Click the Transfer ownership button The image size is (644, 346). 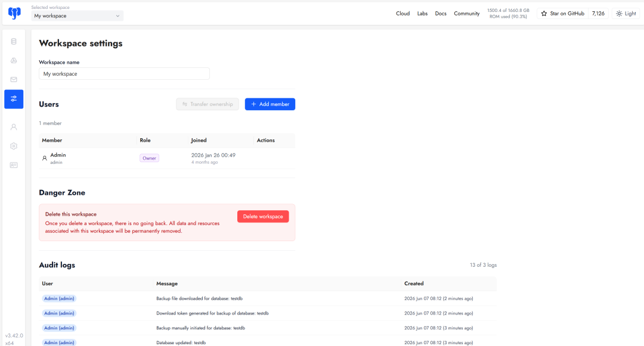tap(208, 104)
